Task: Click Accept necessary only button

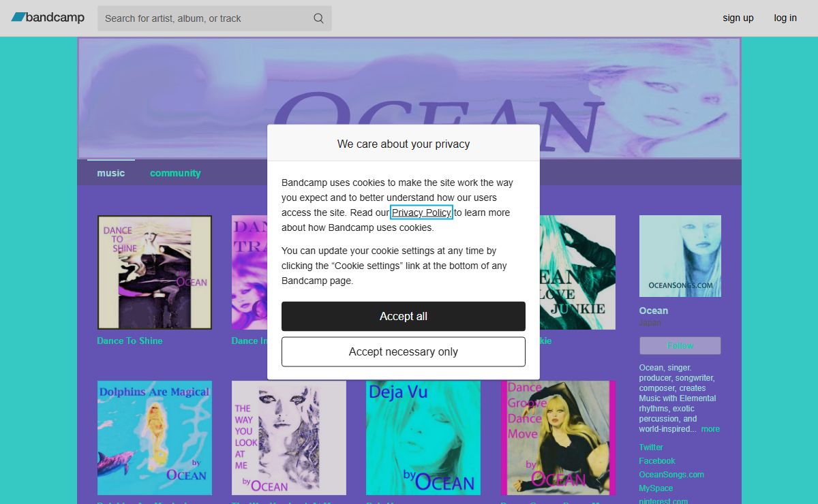Action: pos(404,351)
